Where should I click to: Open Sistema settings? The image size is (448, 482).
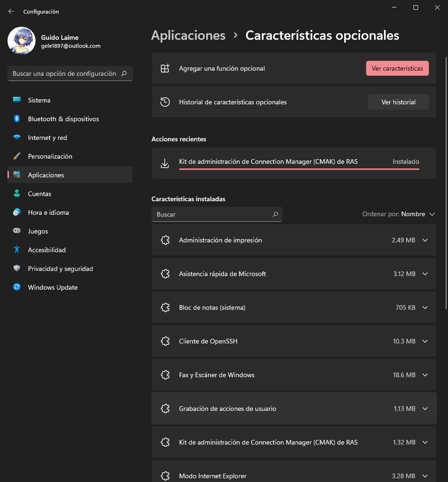point(70,100)
